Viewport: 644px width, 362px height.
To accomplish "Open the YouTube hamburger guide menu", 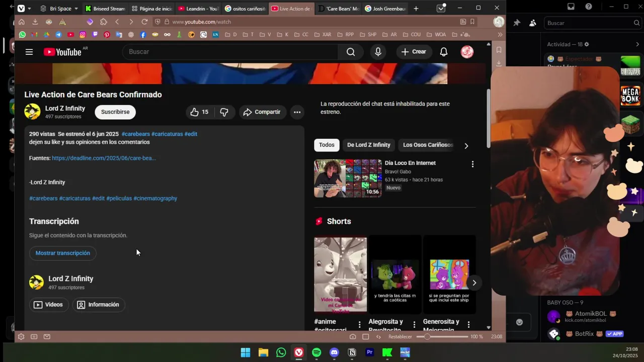I will coord(29,52).
